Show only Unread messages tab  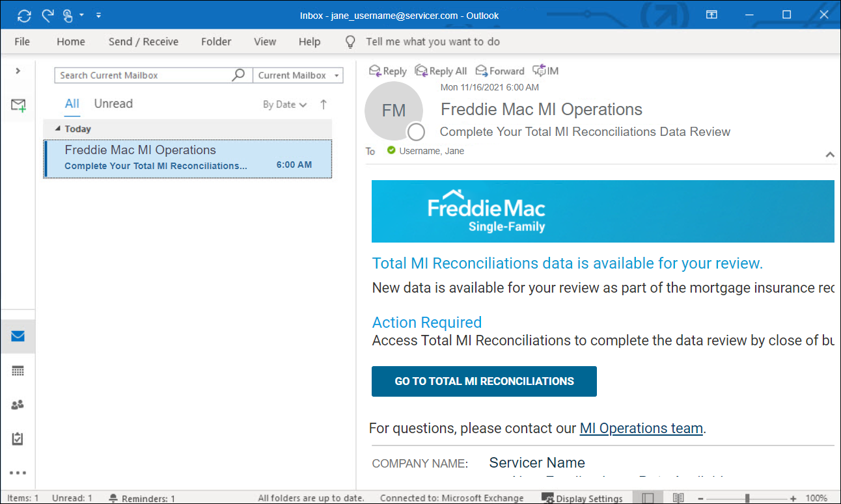(x=113, y=104)
